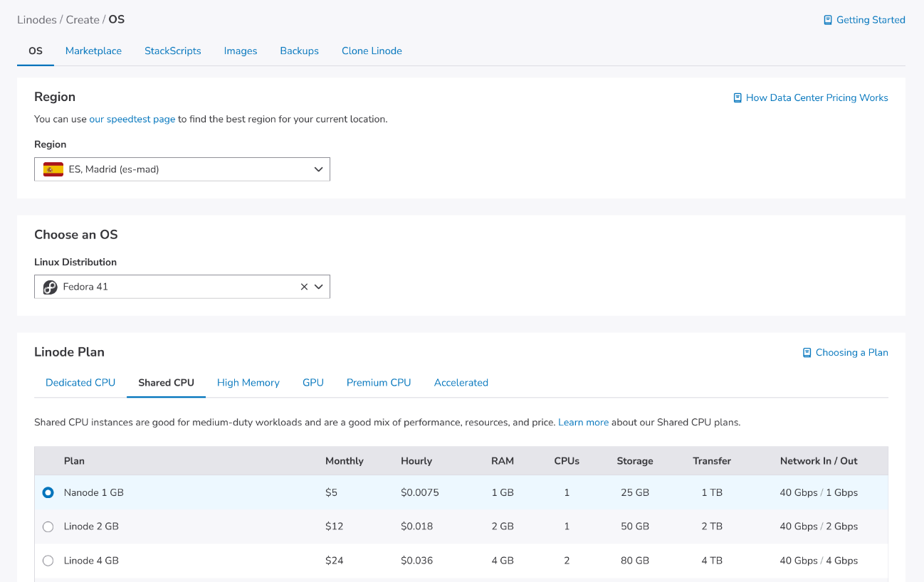Click the Fedora 41 distribution combo box

pos(182,287)
